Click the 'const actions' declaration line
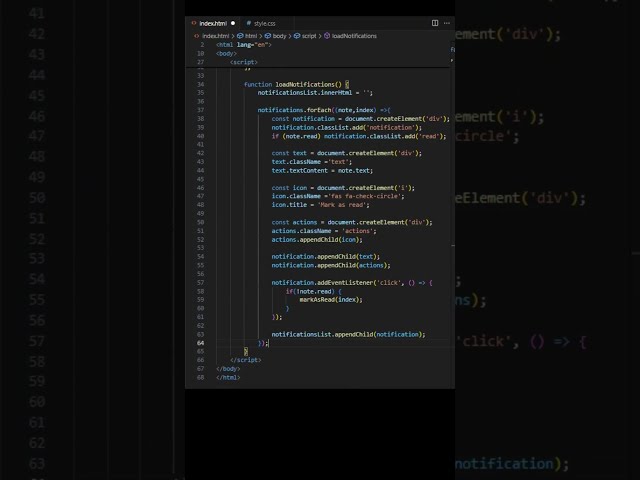This screenshot has width=640, height=480. click(352, 222)
